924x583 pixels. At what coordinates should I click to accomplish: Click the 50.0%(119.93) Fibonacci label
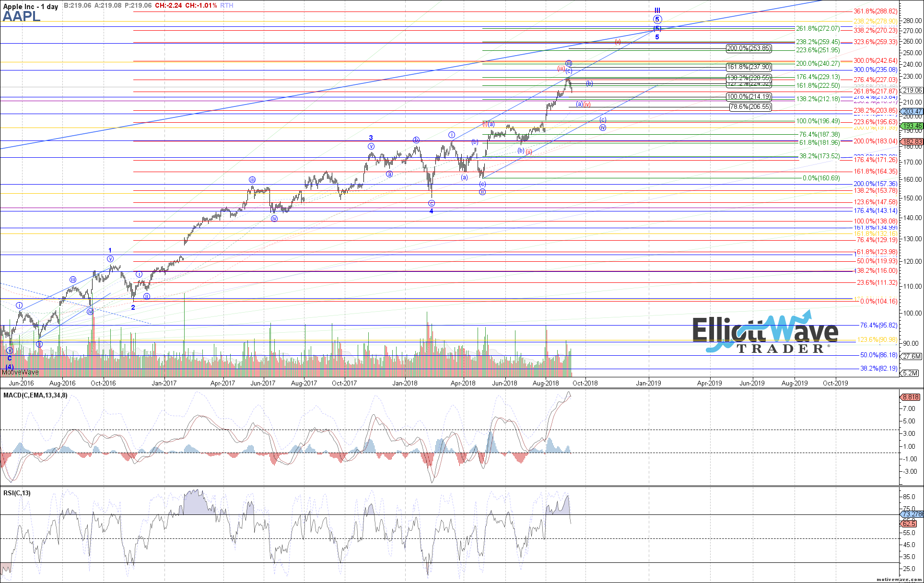click(x=877, y=261)
